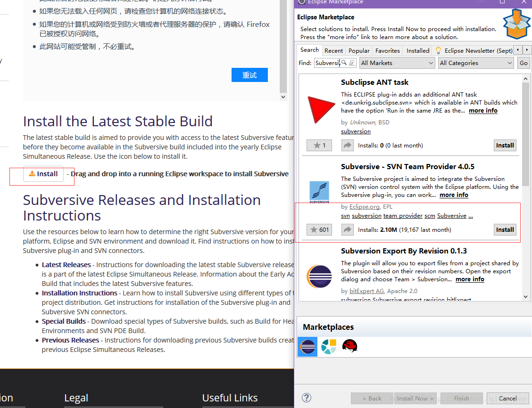Image resolution: width=532 pixels, height=408 pixels.
Task: Switch to the Search tab
Action: [309, 50]
